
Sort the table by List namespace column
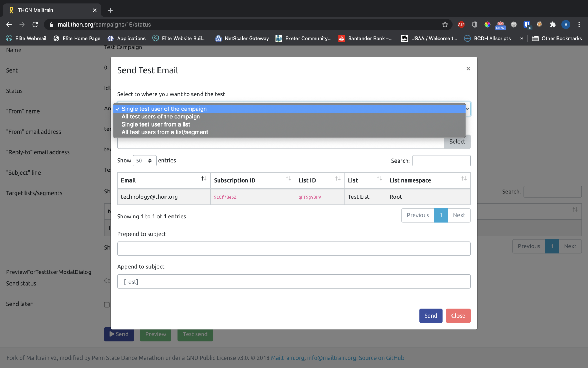[428, 180]
